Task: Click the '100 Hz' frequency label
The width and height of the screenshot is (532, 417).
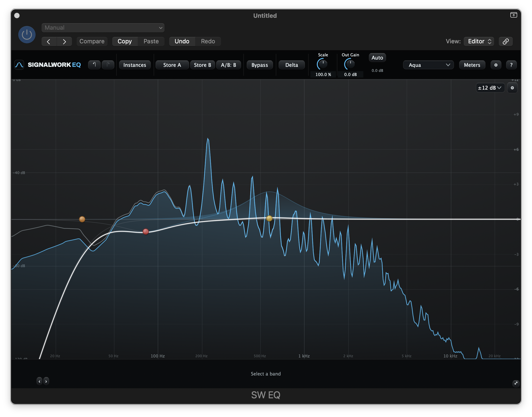Action: [x=158, y=356]
